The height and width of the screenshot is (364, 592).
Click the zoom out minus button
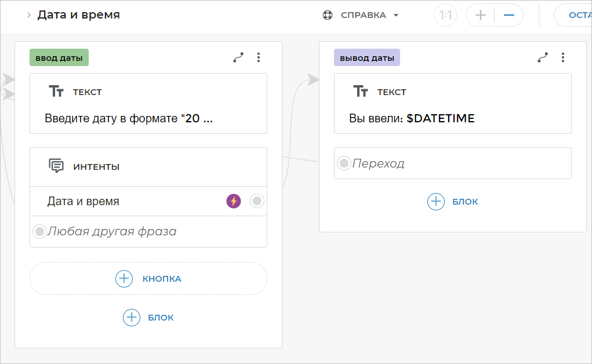pos(509,16)
